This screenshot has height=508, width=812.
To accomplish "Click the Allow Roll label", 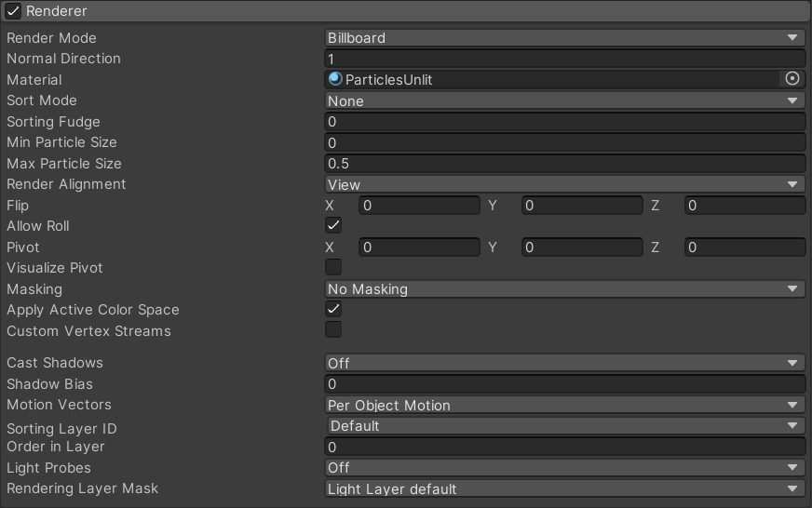I will pyautogui.click(x=38, y=226).
